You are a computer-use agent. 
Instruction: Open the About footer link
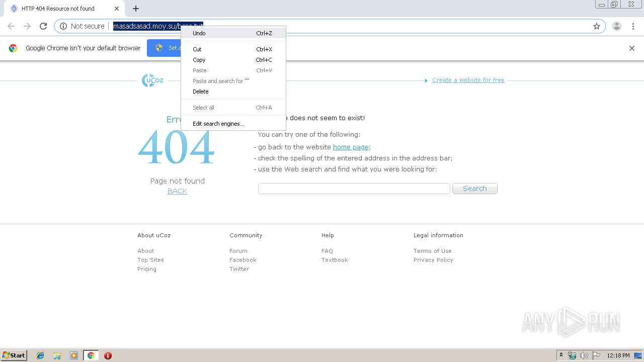[x=146, y=251]
